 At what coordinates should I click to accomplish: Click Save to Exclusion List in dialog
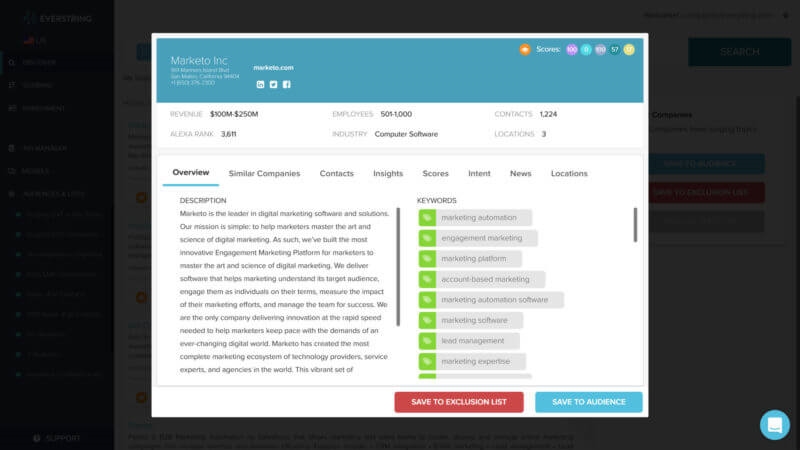point(459,402)
